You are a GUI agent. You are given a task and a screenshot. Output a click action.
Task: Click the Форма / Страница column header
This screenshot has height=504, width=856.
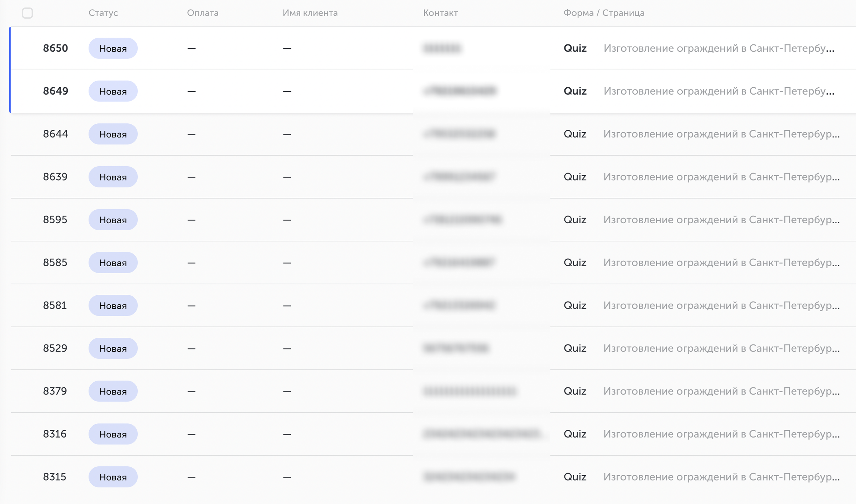(x=604, y=13)
